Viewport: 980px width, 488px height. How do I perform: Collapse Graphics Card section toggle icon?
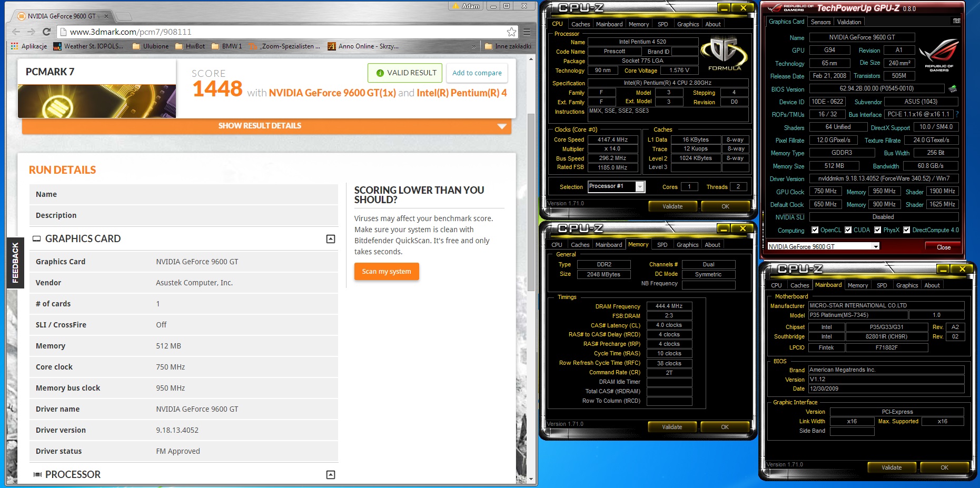pos(331,239)
